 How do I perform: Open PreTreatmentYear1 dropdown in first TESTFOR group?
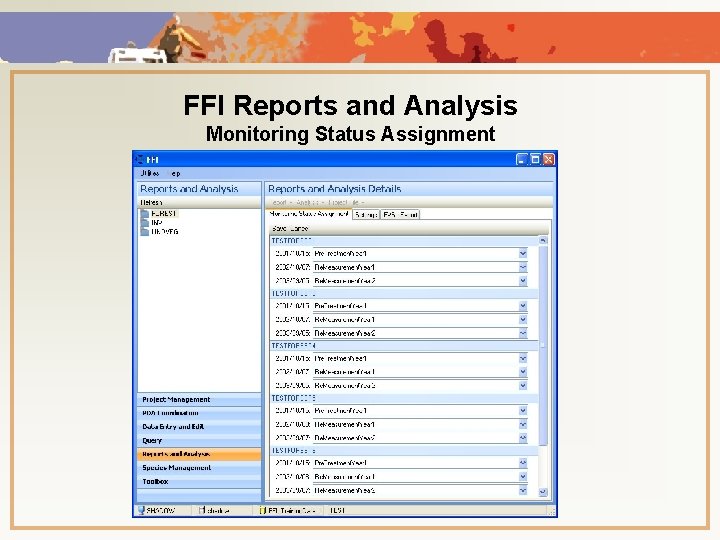[x=523, y=253]
